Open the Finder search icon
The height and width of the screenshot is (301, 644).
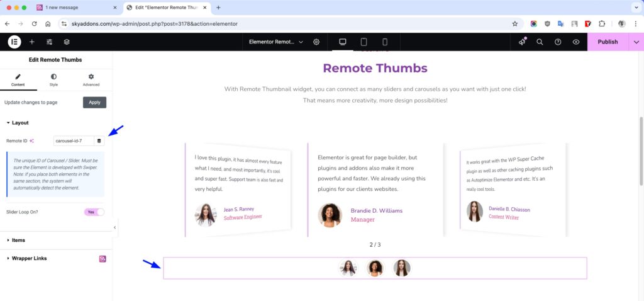[x=540, y=42]
